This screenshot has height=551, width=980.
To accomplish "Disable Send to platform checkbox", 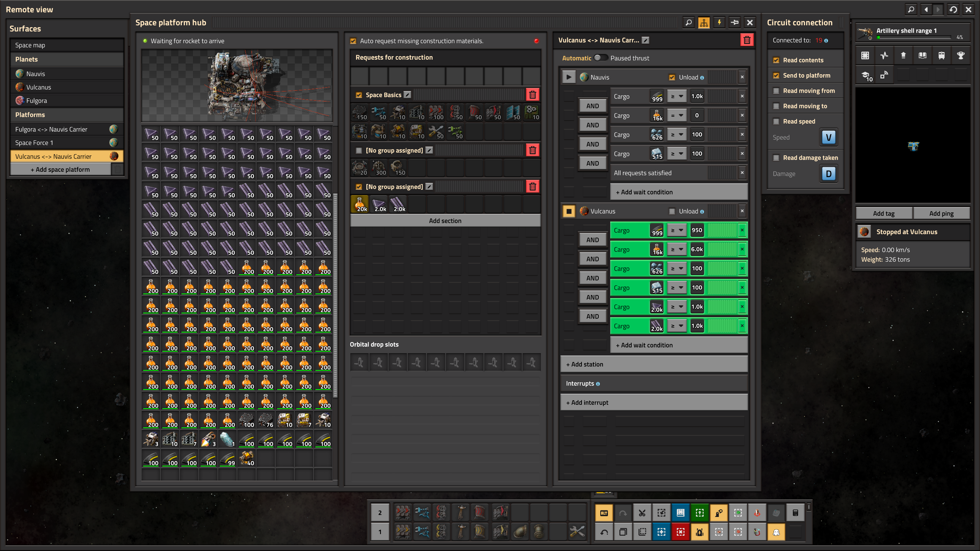I will [x=776, y=75].
